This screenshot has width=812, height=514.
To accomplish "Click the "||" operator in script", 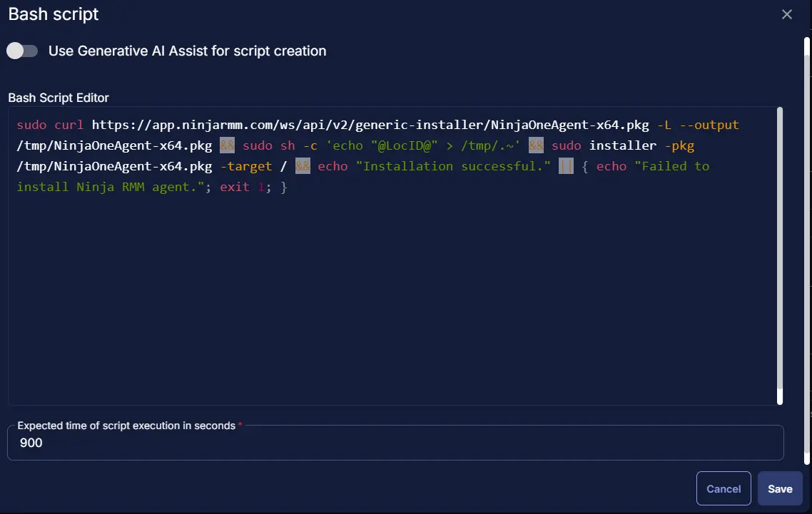I will coord(566,166).
